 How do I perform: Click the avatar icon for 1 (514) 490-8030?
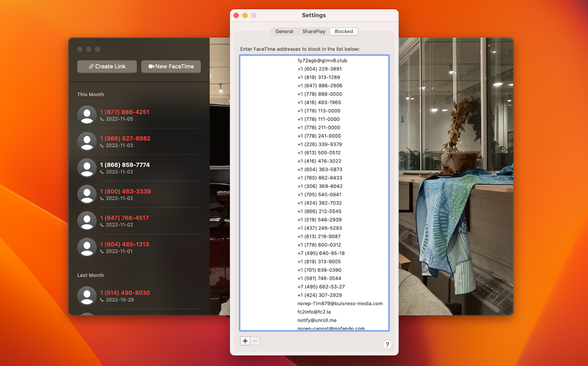[87, 296]
